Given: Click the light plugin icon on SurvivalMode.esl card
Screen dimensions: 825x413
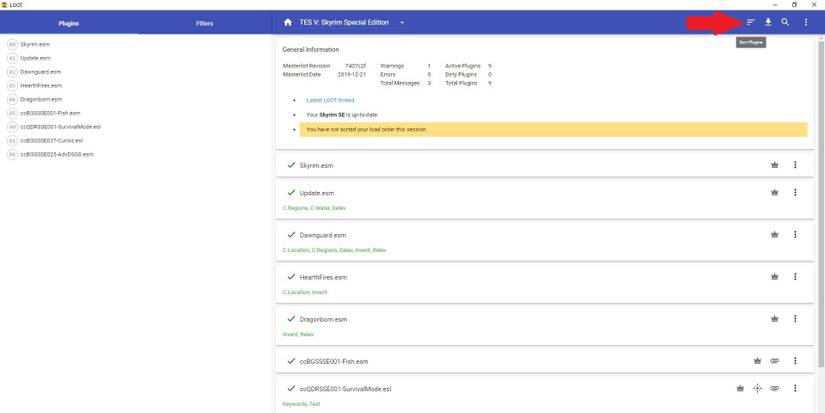Looking at the screenshot, I should pyautogui.click(x=757, y=388).
